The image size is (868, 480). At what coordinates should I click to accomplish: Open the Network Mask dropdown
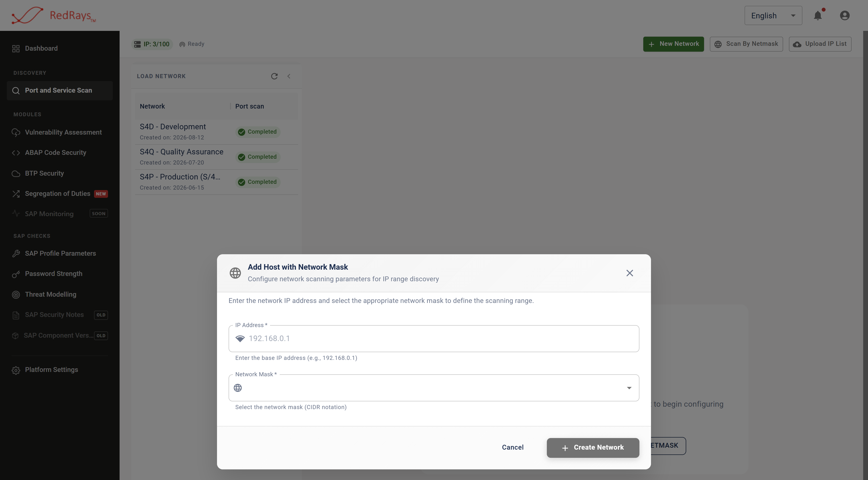pyautogui.click(x=434, y=388)
